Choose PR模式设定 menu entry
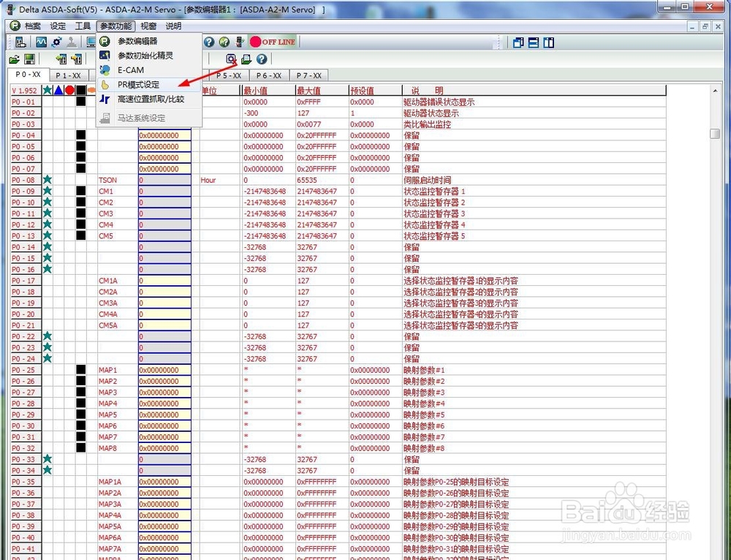This screenshot has width=731, height=560. 149,84
